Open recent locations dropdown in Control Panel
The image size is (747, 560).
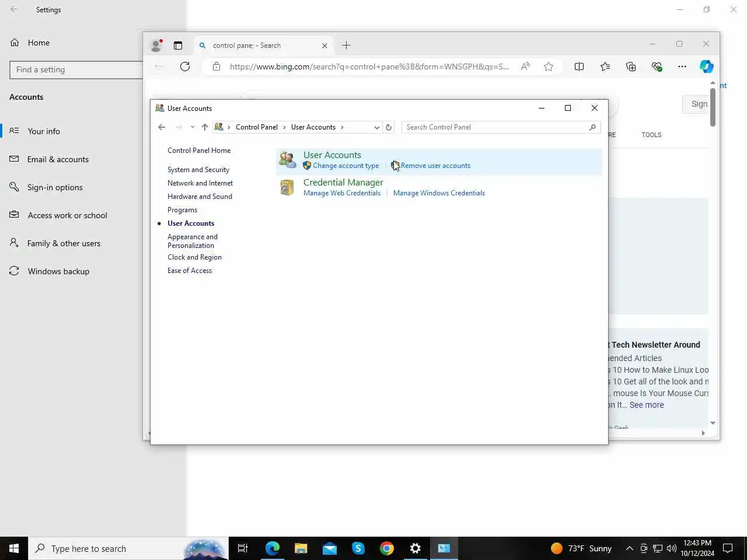(x=193, y=127)
